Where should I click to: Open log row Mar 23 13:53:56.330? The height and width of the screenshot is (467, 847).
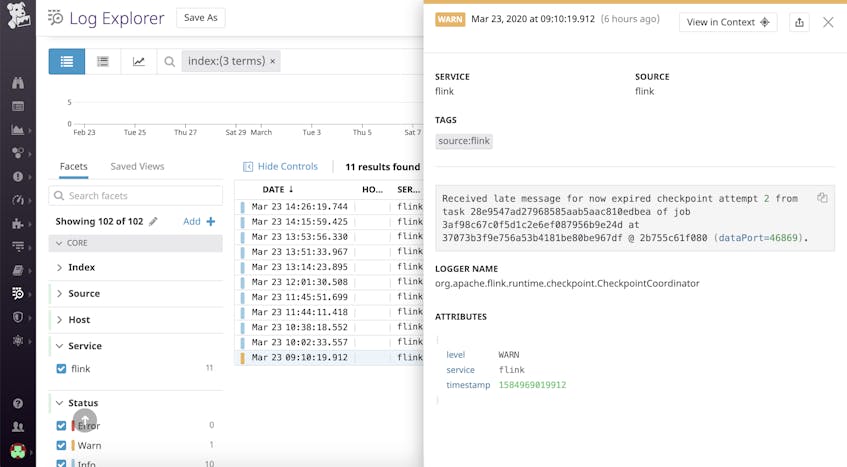[x=330, y=236]
